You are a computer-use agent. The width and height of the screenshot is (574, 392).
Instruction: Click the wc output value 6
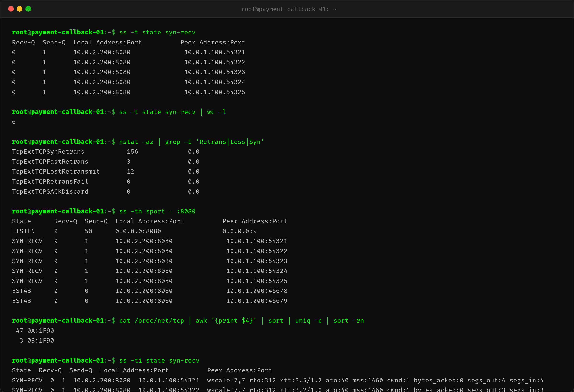pyautogui.click(x=14, y=122)
